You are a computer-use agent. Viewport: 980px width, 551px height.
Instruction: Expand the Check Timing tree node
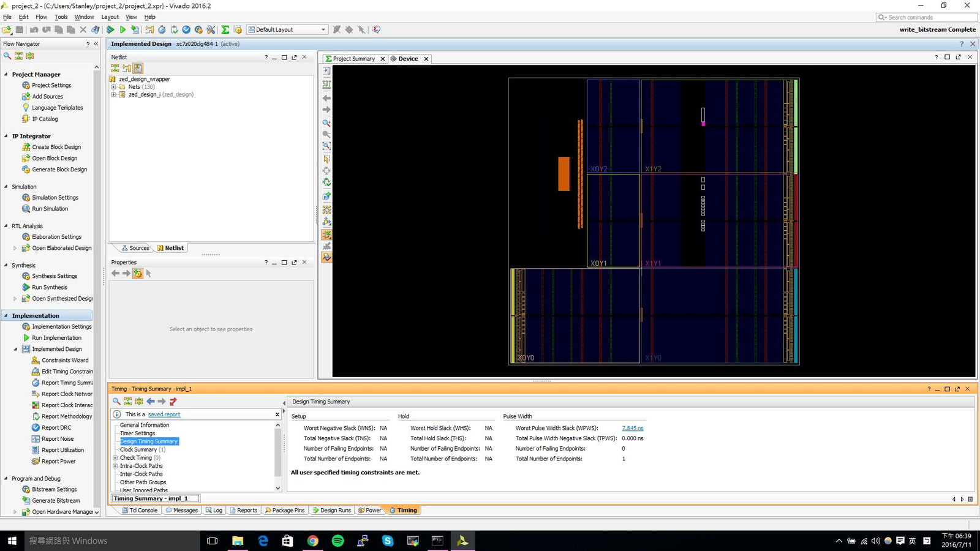click(115, 458)
